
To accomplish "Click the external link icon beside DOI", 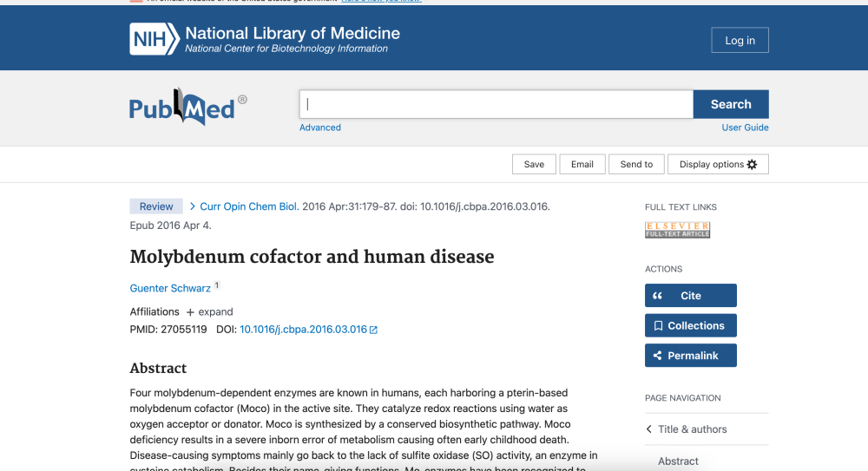I will coord(373,330).
